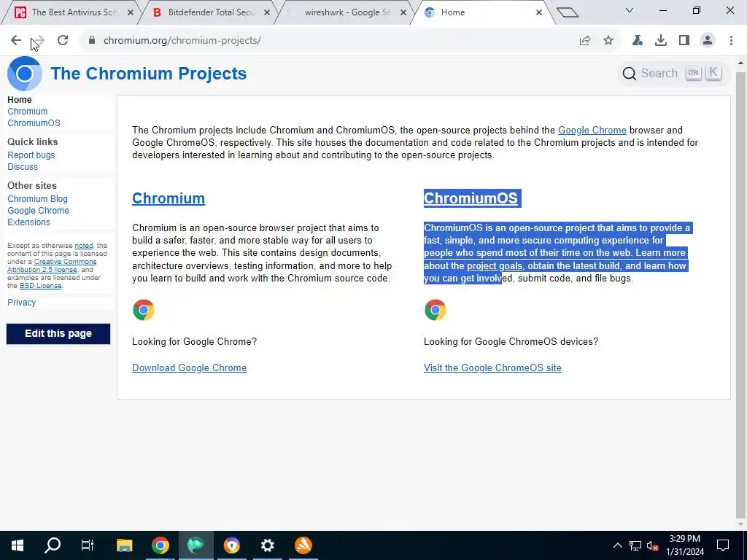Visit Google Chrome sidebar link
Viewport: 747px width, 560px height.
click(38, 211)
